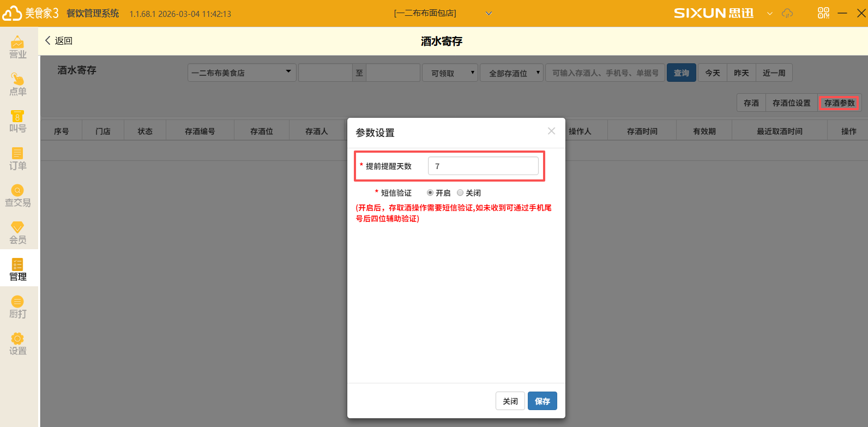
Task: Switch to the 存酒参数 tab
Action: pyautogui.click(x=839, y=103)
